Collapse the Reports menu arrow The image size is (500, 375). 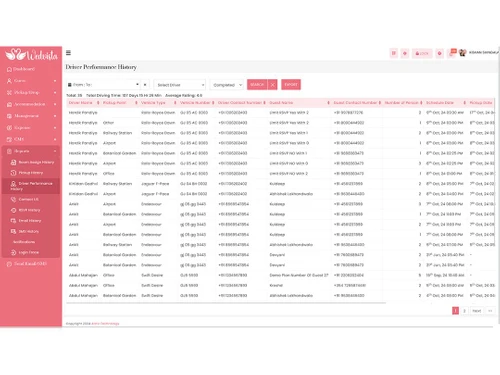[55, 151]
